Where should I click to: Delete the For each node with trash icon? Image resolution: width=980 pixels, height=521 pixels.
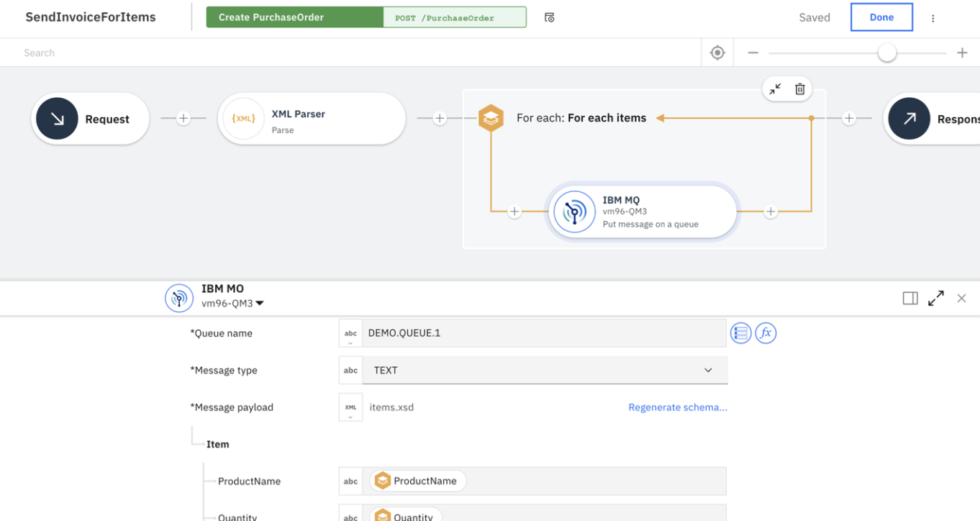click(x=799, y=89)
